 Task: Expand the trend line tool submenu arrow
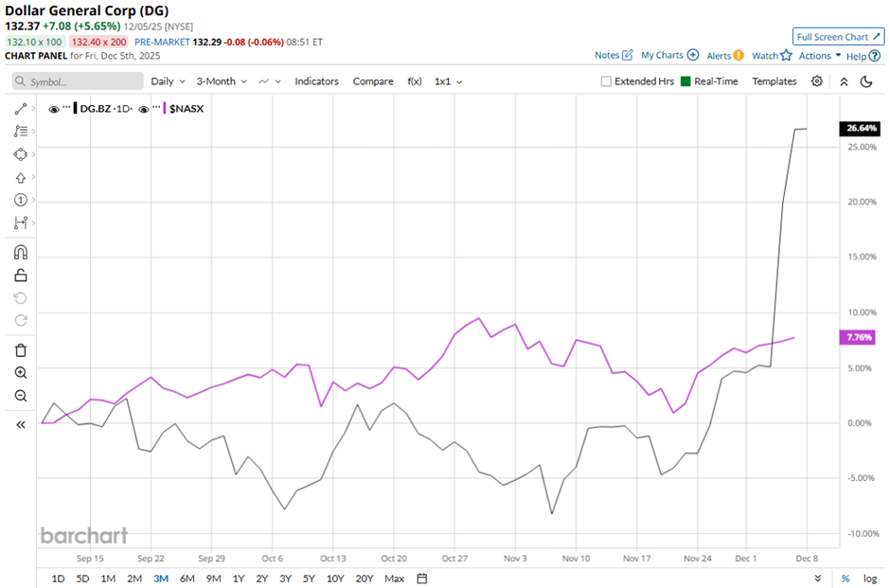click(x=33, y=108)
